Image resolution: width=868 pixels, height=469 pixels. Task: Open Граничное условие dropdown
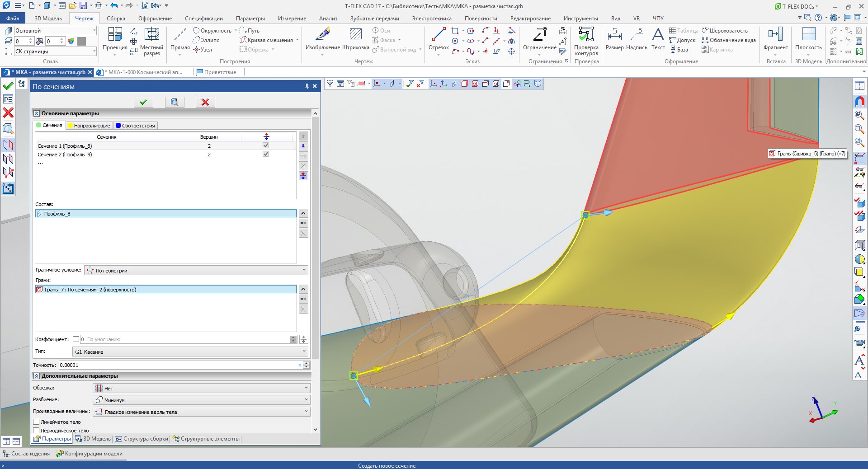196,270
